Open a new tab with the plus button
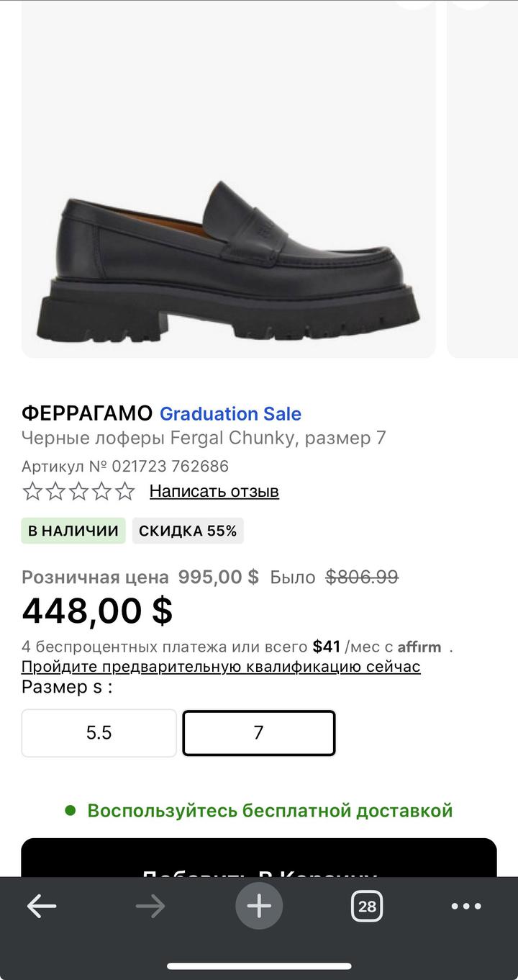 click(x=259, y=906)
